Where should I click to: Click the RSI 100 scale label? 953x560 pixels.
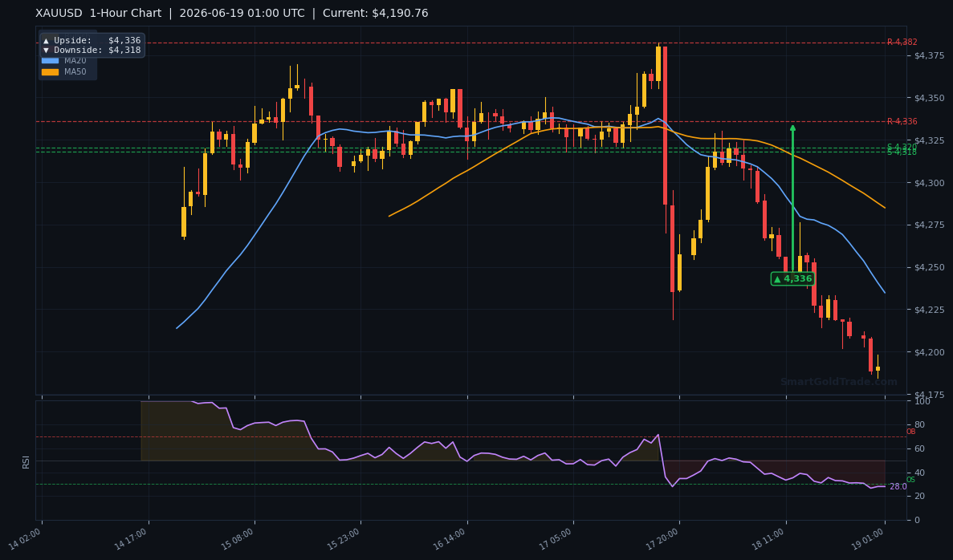(922, 401)
